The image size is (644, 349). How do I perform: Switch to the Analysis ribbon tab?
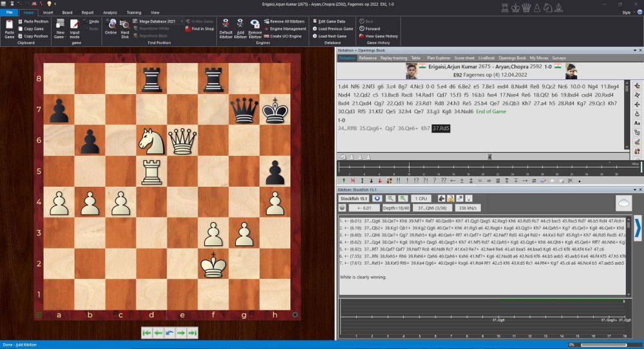110,12
